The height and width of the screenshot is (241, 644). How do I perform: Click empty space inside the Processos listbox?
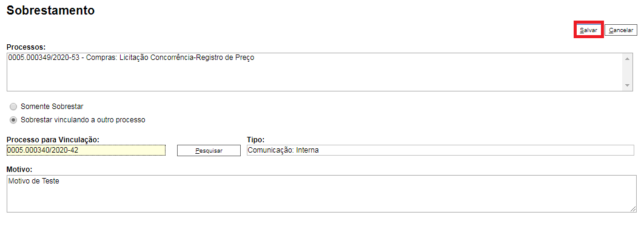(x=312, y=78)
